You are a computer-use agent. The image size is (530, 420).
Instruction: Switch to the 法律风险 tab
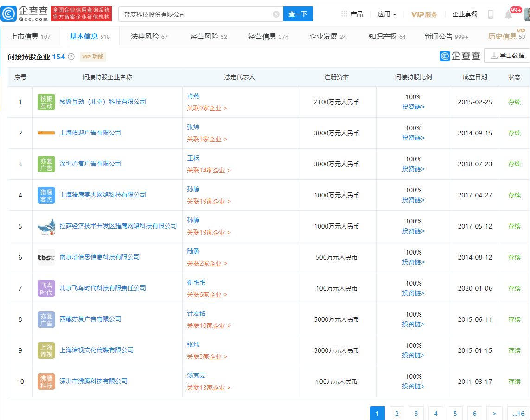point(149,36)
